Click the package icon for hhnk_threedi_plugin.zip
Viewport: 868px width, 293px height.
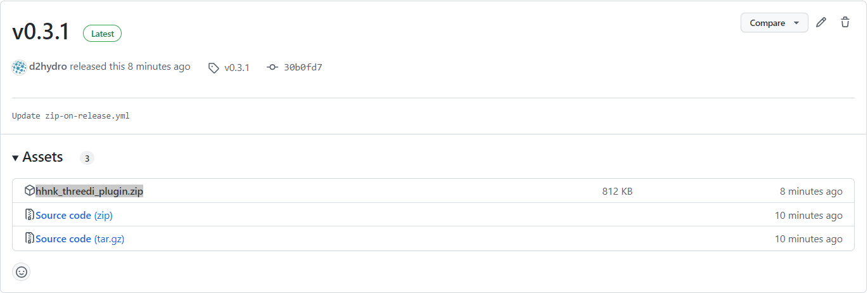point(30,191)
